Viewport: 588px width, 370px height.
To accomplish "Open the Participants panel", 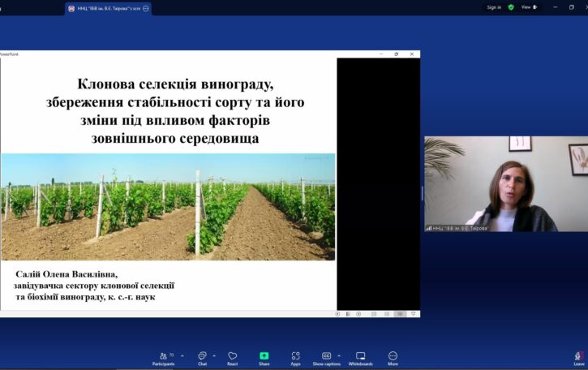I will click(163, 356).
